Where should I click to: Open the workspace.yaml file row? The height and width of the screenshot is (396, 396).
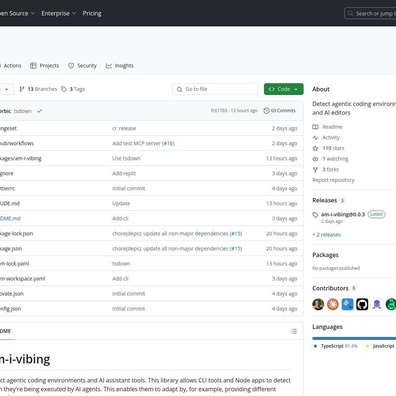(x=22, y=279)
